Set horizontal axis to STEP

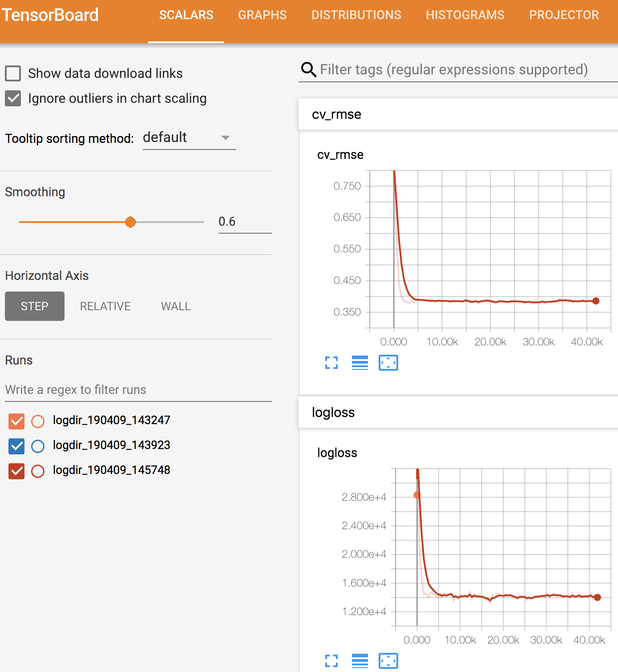coord(35,306)
